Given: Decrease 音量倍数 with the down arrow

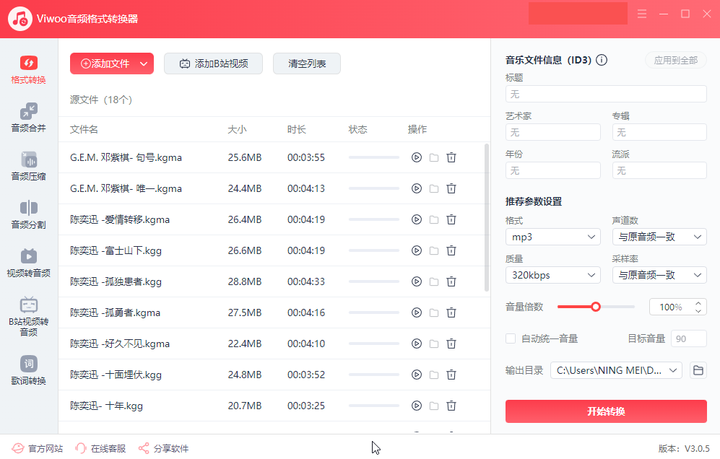Looking at the screenshot, I should pos(698,311).
